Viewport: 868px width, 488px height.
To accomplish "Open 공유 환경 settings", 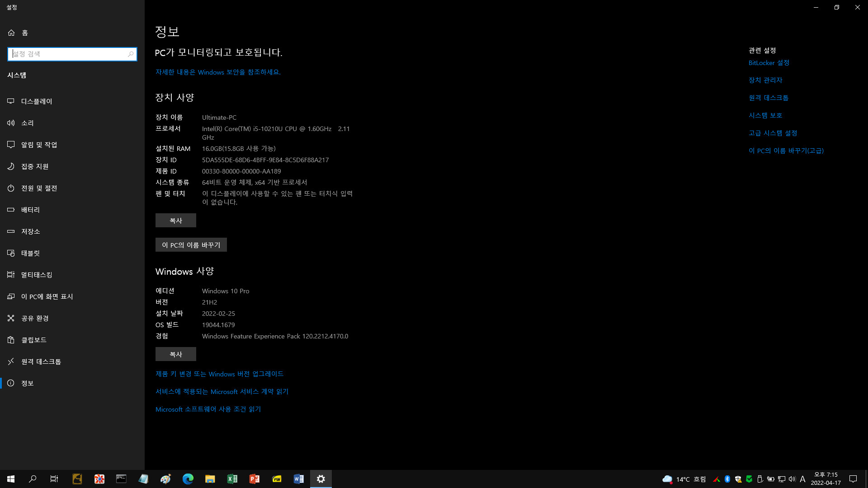I will tap(72, 318).
